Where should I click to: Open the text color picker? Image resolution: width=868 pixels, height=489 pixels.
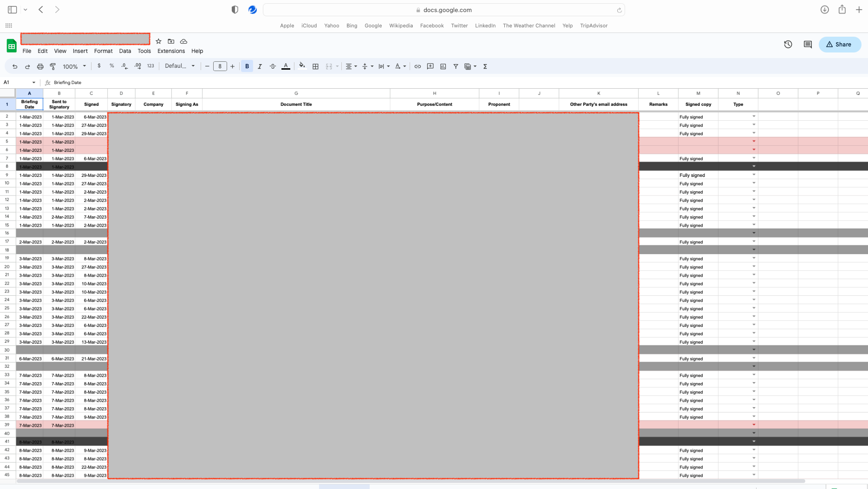[x=286, y=66]
